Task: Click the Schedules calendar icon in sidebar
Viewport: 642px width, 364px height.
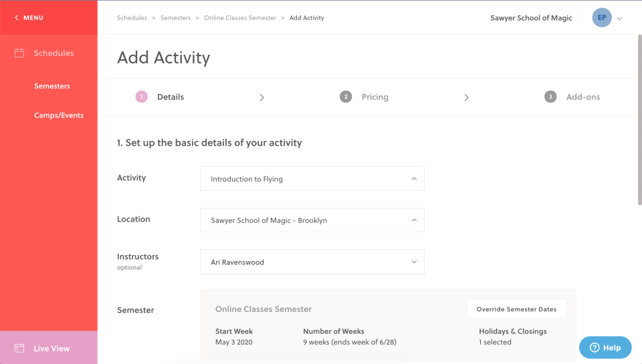Action: tap(19, 53)
